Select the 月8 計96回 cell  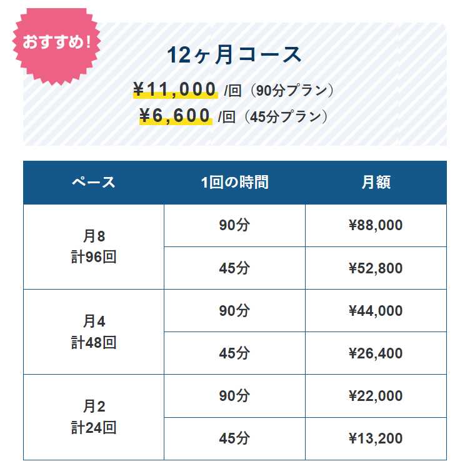[94, 247]
